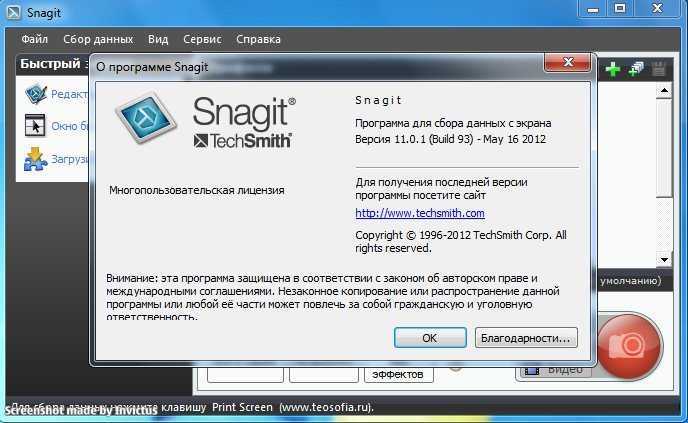Open the Файл menu
The height and width of the screenshot is (423, 688).
34,39
